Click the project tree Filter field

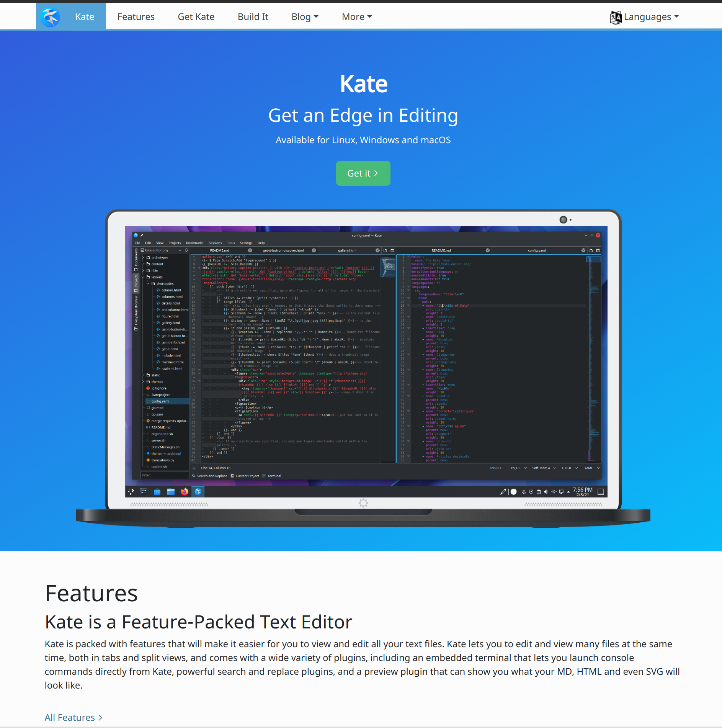click(x=165, y=475)
